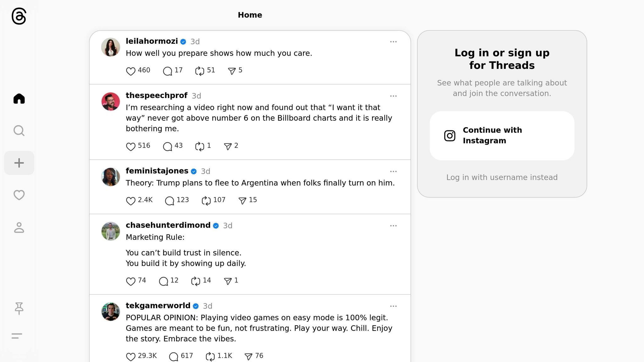Click the Home heading at top
The width and height of the screenshot is (644, 362).
[250, 15]
